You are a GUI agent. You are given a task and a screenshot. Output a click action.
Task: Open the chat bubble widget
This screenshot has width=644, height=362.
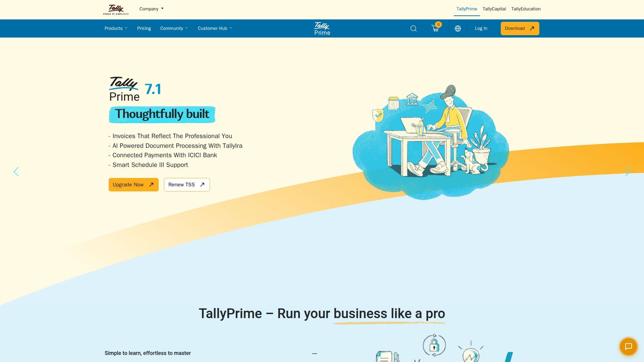click(x=628, y=347)
